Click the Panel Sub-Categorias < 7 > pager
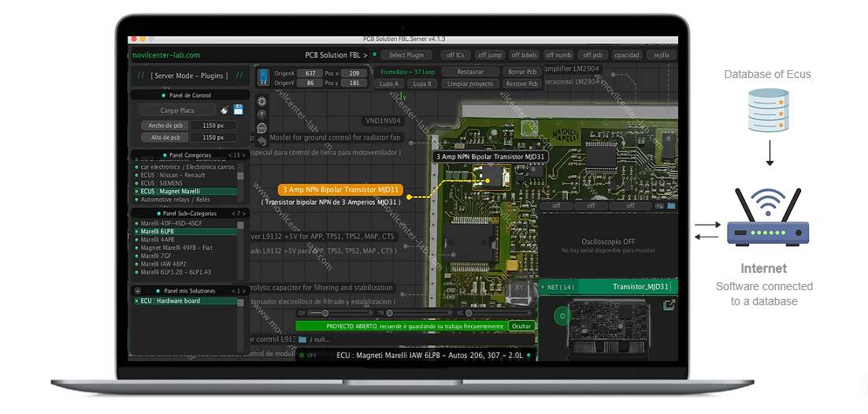This screenshot has height=414, width=868. point(239,214)
